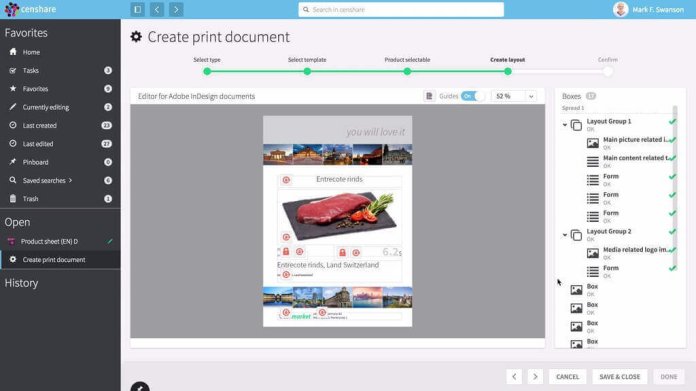This screenshot has width=696, height=391.
Task: Open Mark F. Swanson user avatar
Action: coord(621,9)
